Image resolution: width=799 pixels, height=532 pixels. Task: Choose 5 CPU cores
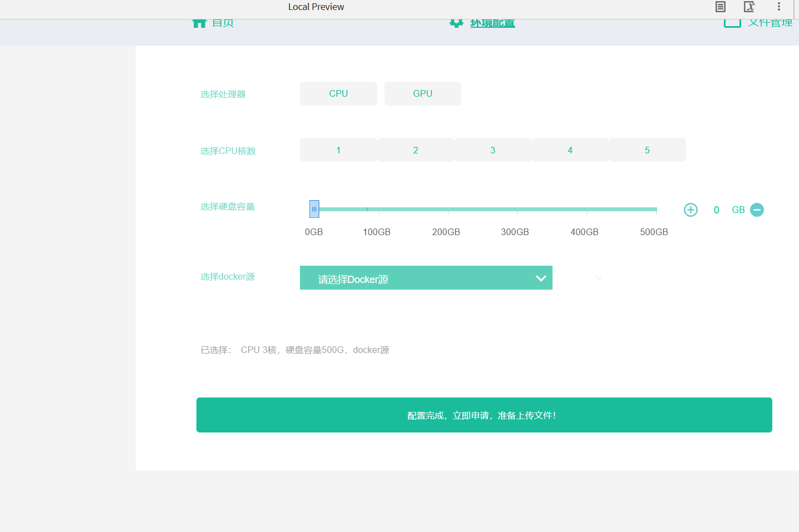(x=648, y=150)
